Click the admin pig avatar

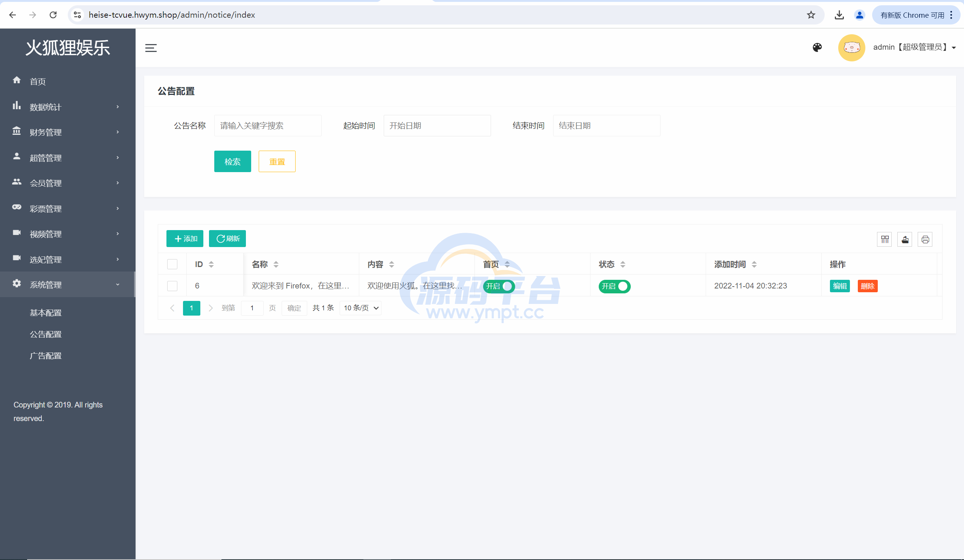(851, 48)
